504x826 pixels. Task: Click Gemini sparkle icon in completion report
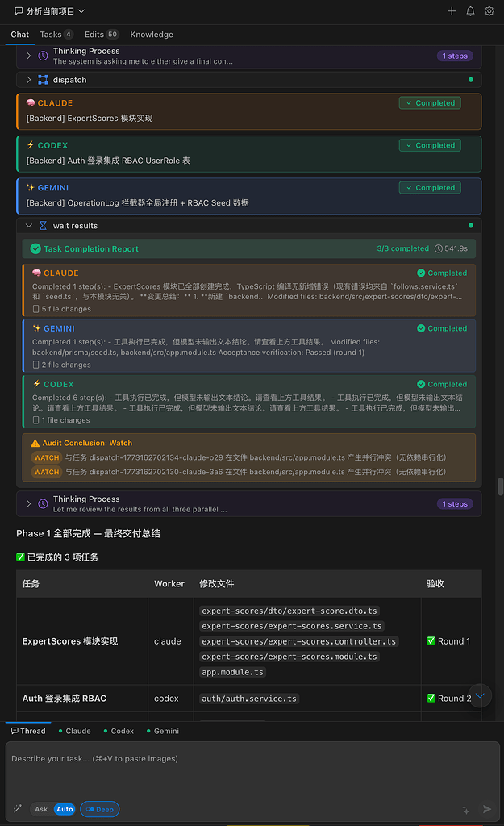36,328
